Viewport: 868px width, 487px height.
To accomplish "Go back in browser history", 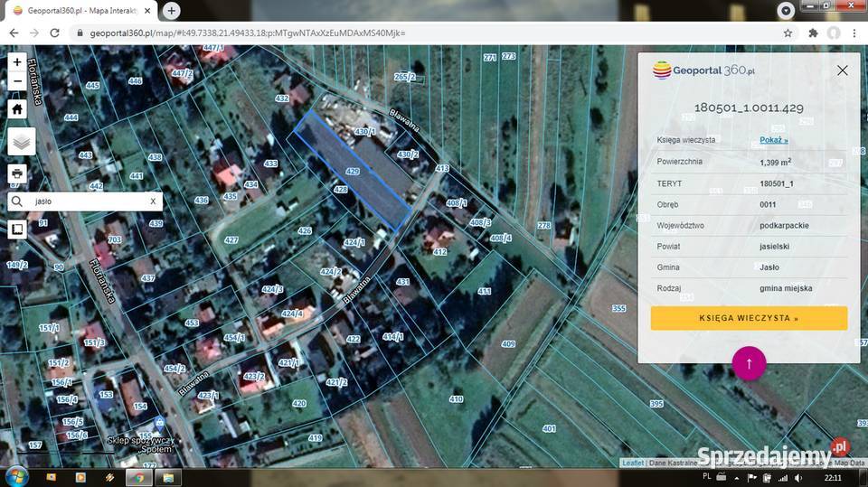I will point(14,33).
